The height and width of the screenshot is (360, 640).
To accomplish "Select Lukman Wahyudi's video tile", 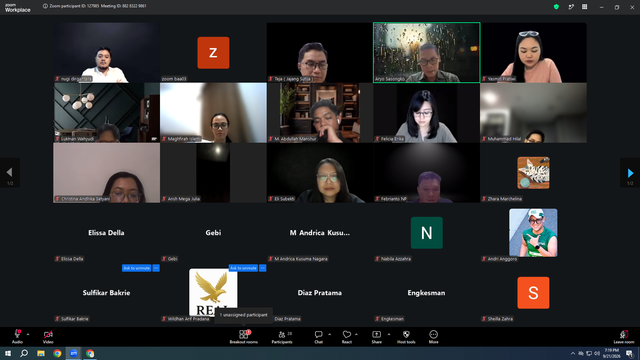I will pos(107,113).
